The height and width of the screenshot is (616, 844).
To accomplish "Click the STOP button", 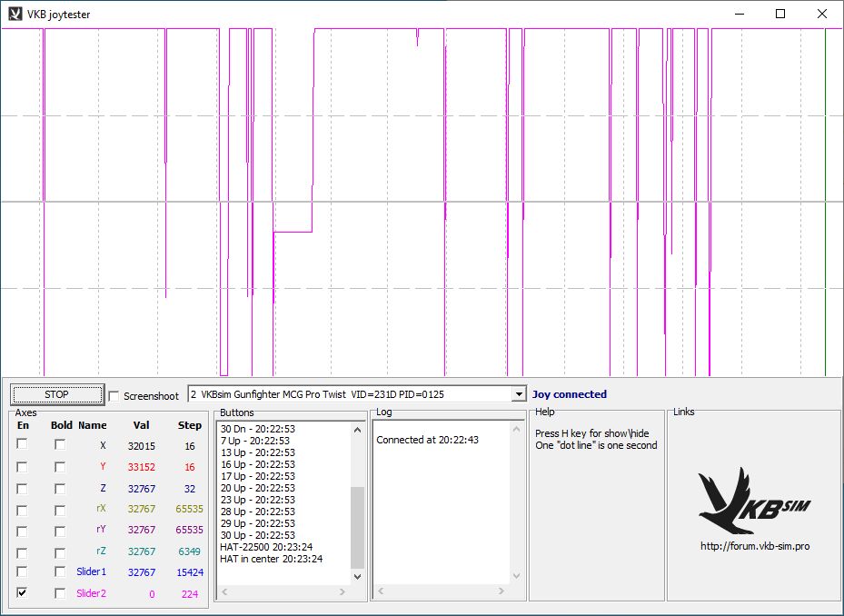I will point(56,394).
